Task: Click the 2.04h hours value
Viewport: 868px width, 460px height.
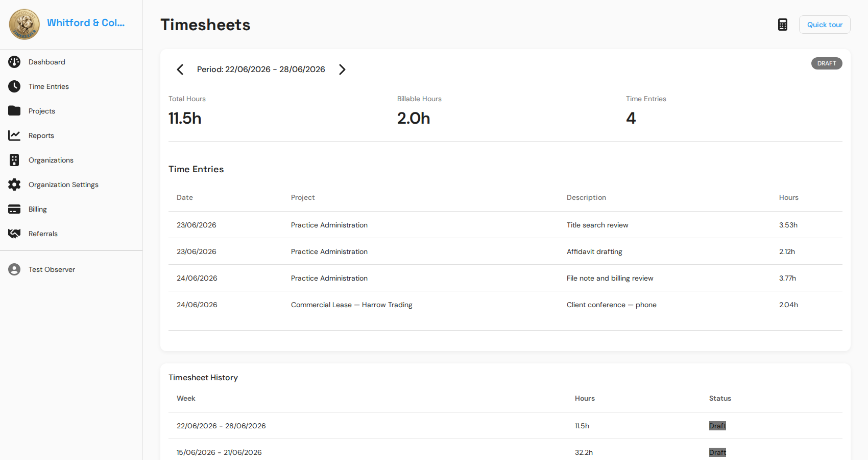Action: [x=788, y=305]
